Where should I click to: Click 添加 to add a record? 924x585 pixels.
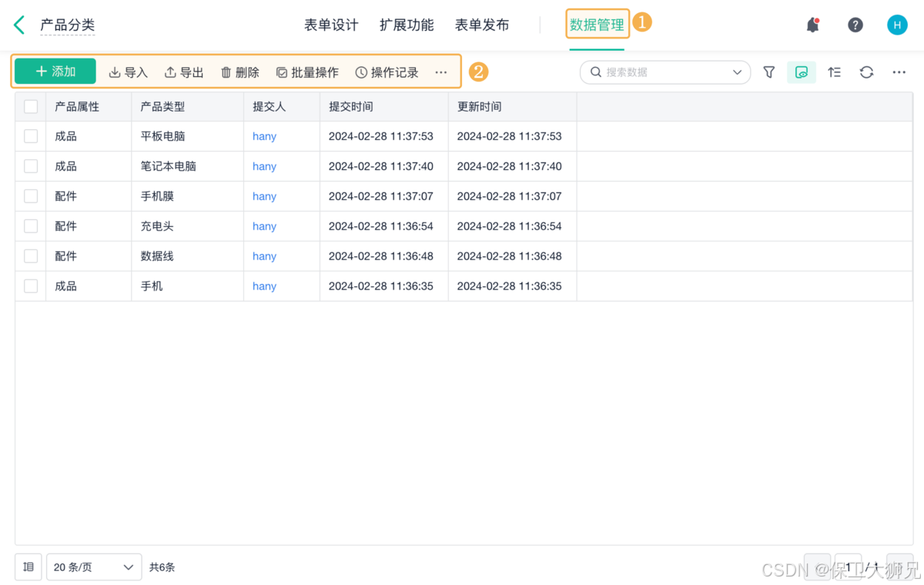pos(55,72)
